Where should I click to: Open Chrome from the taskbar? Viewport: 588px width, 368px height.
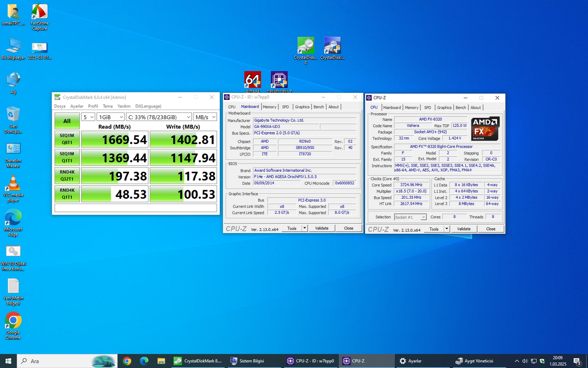(x=127, y=361)
